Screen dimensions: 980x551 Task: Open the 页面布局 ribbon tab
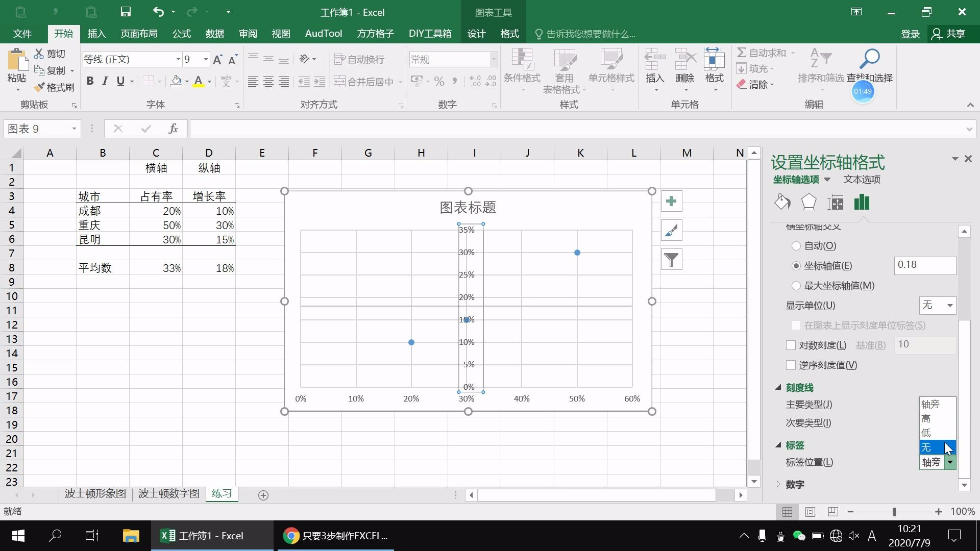click(139, 34)
